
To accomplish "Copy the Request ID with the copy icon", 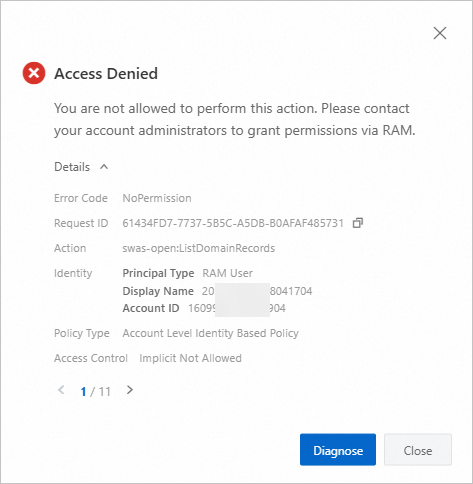I will pyautogui.click(x=358, y=223).
